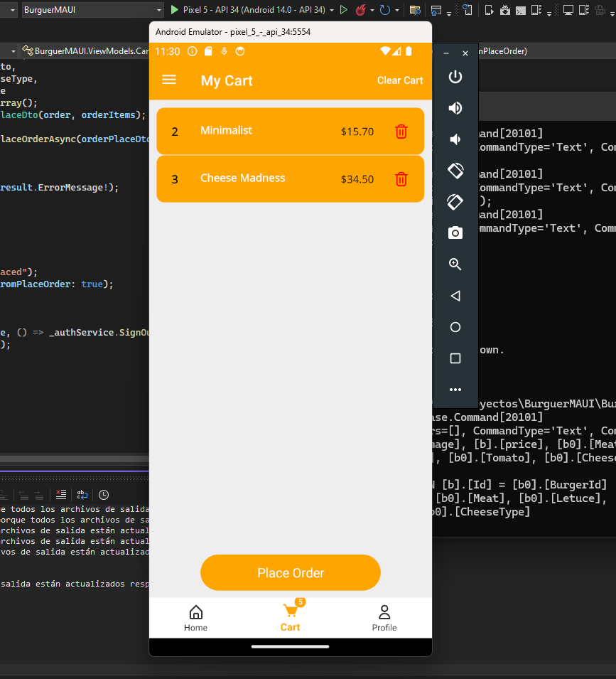Lower the emulator volume
The width and height of the screenshot is (616, 679).
click(455, 139)
